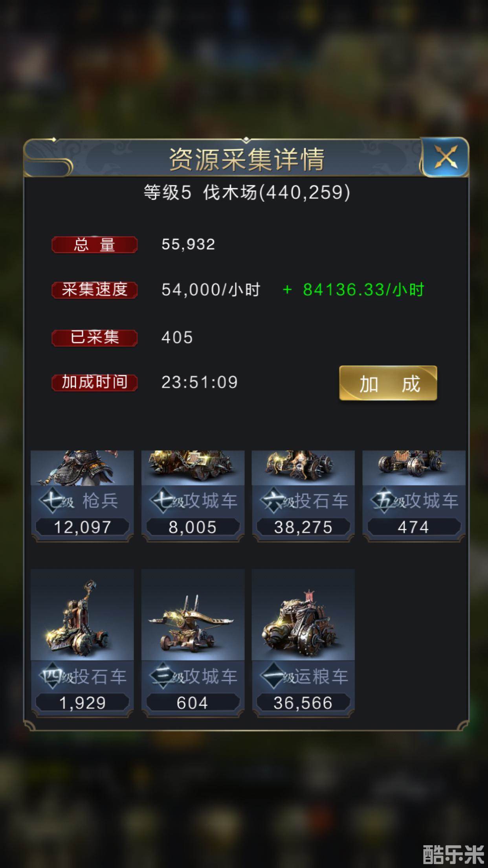
Task: Tap the 12,097 troop count badge
Action: (x=83, y=527)
